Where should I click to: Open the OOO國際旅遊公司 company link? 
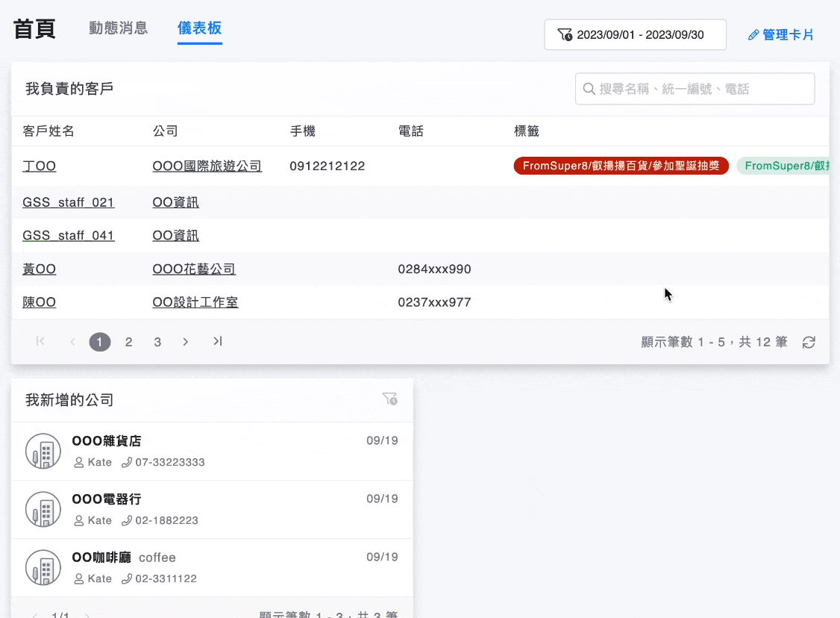[207, 166]
